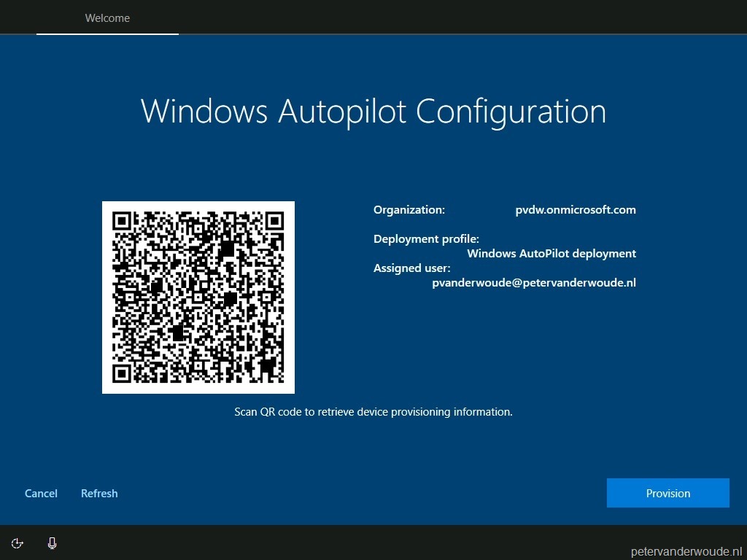The width and height of the screenshot is (747, 560).
Task: Select the Deployment profile label
Action: [426, 238]
